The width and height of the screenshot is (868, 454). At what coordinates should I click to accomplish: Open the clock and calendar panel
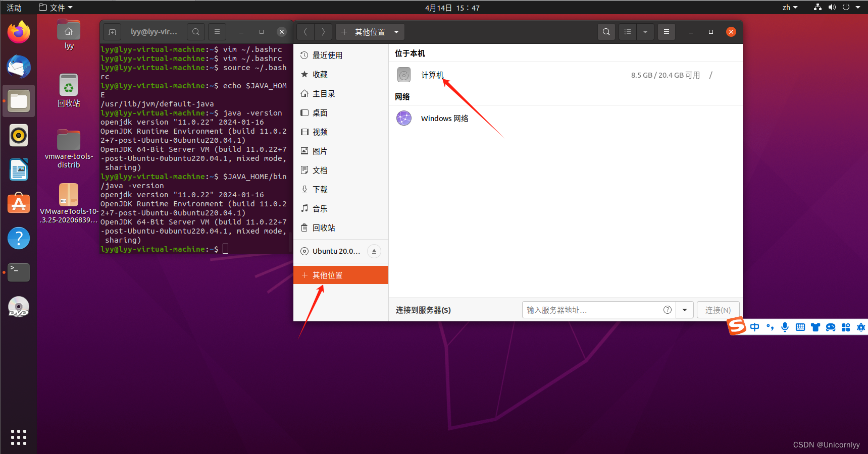[x=452, y=8]
